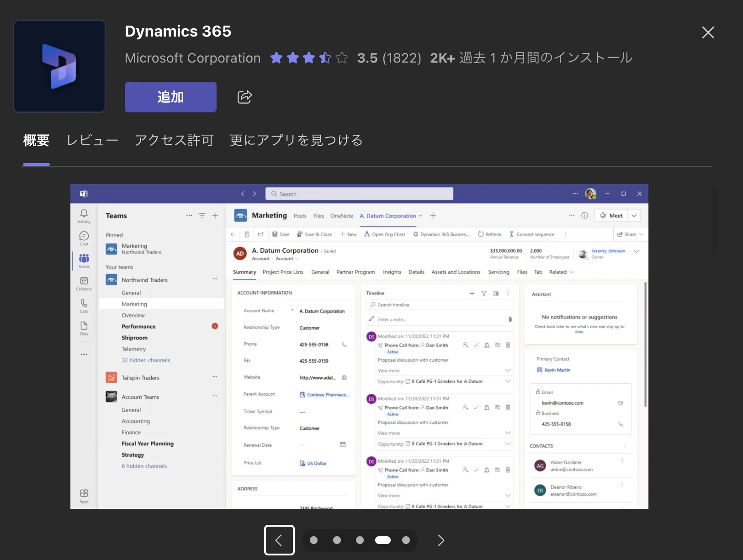Click the filter icon in the preview Teams panel header
The height and width of the screenshot is (560, 743).
click(202, 216)
